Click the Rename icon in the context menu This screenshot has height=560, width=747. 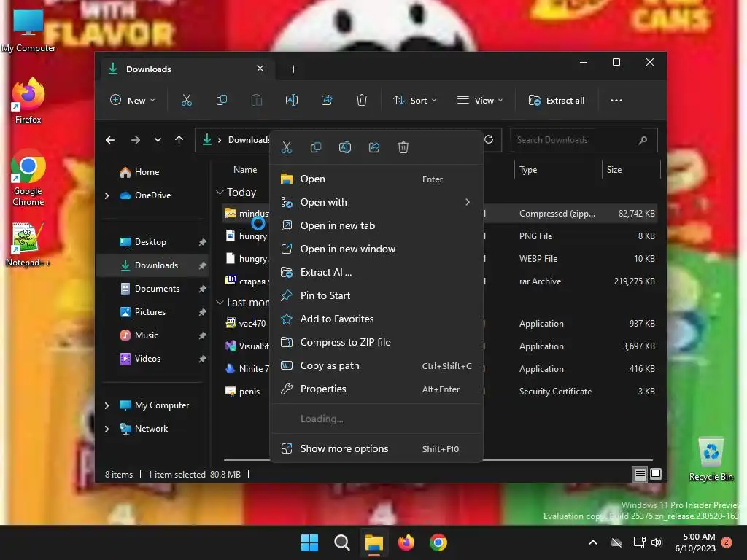(345, 147)
